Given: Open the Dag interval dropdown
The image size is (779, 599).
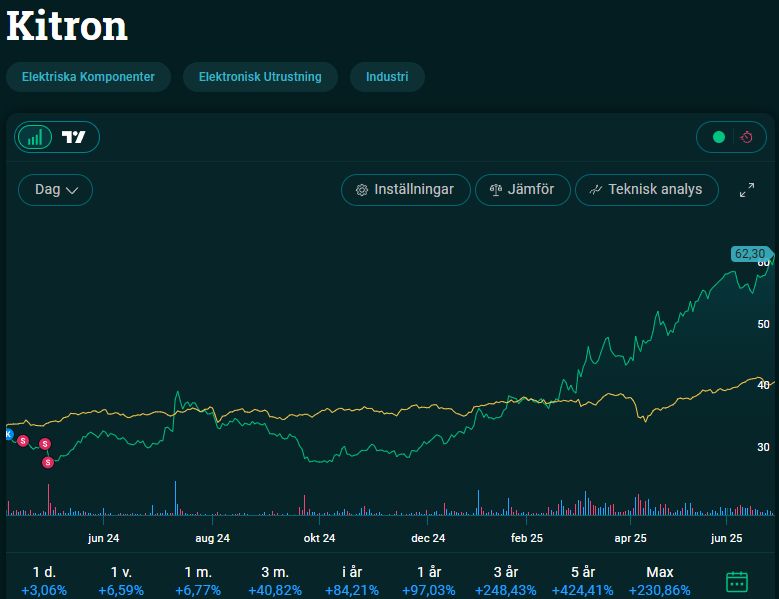Looking at the screenshot, I should 55,190.
